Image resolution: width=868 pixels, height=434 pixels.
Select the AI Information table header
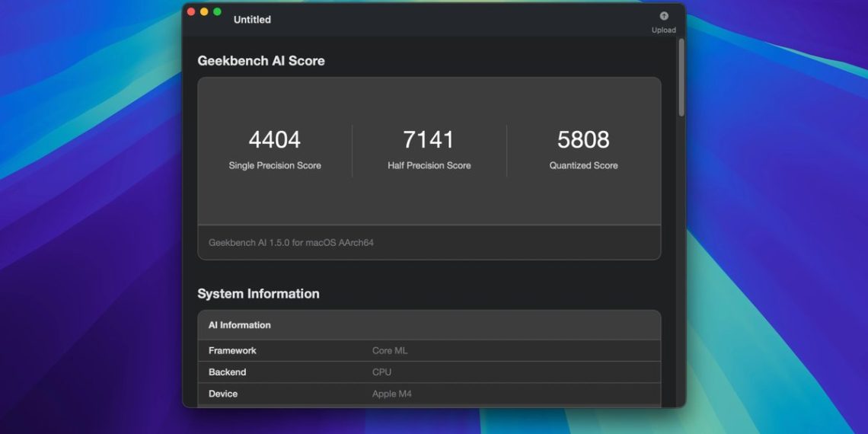240,325
